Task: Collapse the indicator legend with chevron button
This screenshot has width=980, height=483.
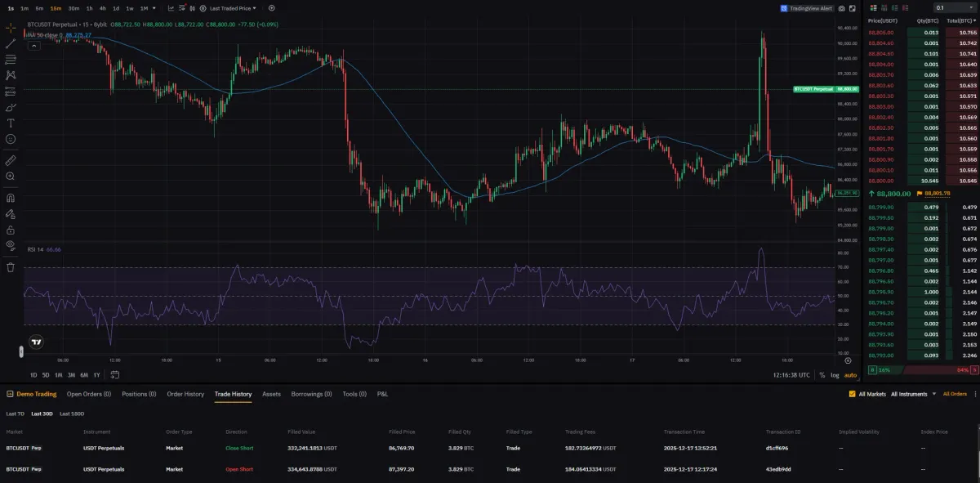Action: [x=34, y=46]
